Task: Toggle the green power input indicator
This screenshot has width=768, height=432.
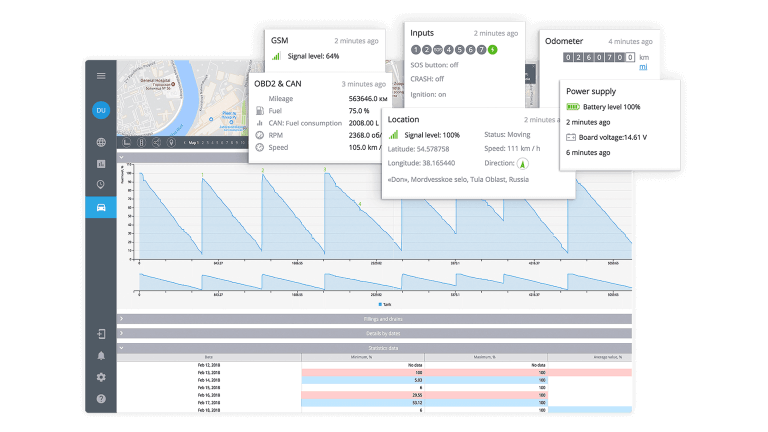Action: click(492, 49)
